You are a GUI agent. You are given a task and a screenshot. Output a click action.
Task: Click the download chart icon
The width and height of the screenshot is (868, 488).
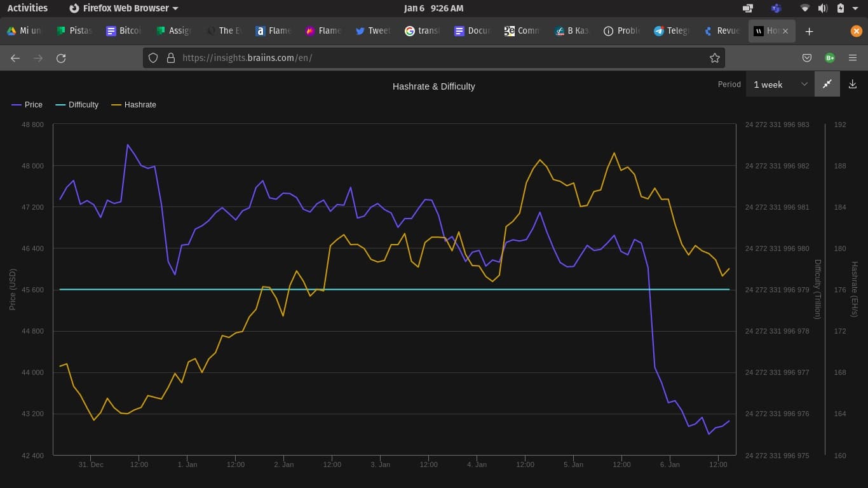[853, 84]
